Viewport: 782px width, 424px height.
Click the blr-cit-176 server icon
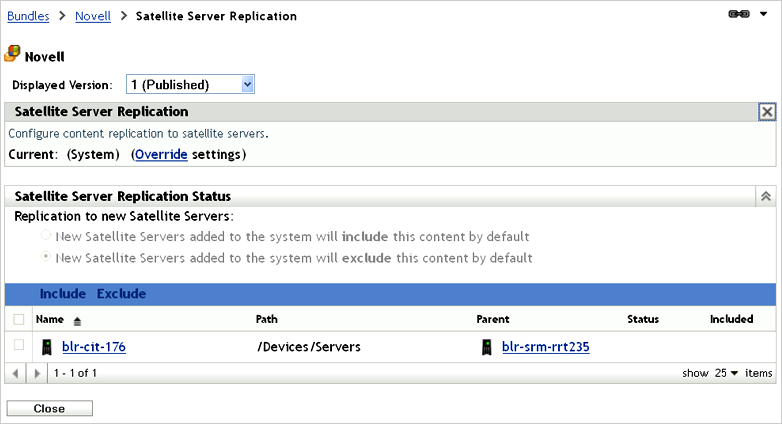[46, 347]
